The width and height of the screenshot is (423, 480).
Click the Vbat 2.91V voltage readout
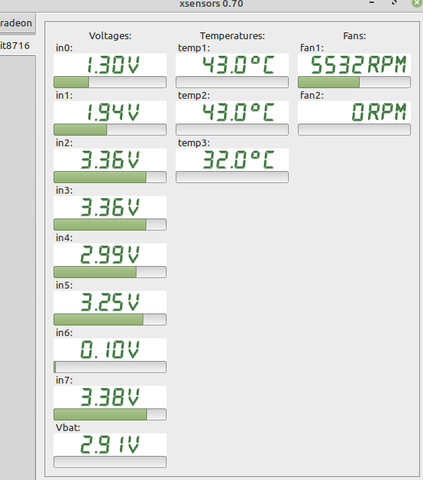[x=110, y=445]
